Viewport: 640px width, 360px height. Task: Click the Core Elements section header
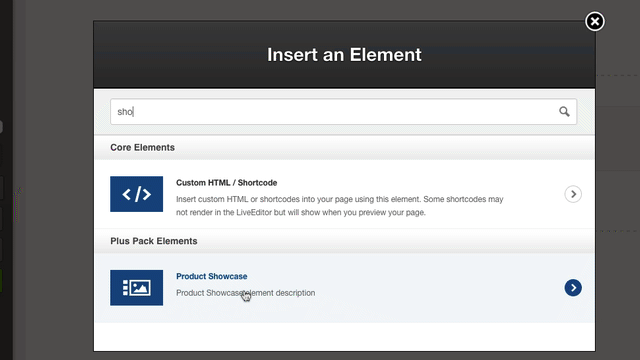[x=344, y=147]
